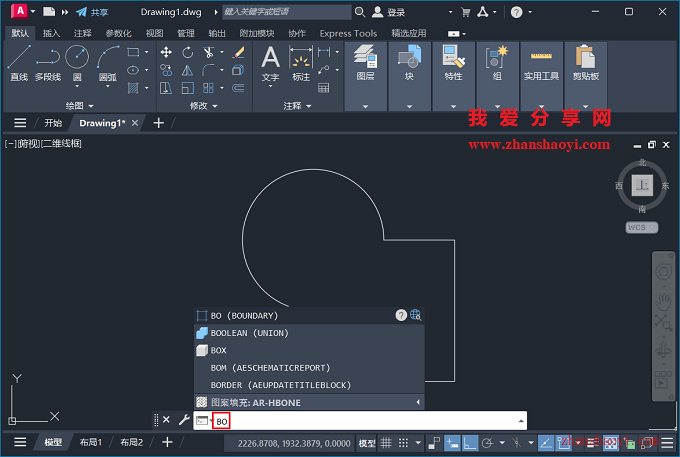Activate the Rotate tool
This screenshot has height=457, width=680.
click(187, 52)
